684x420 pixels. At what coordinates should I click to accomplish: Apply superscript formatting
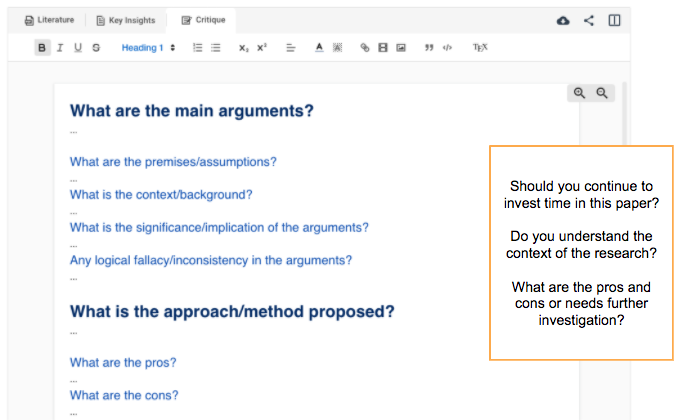[262, 48]
